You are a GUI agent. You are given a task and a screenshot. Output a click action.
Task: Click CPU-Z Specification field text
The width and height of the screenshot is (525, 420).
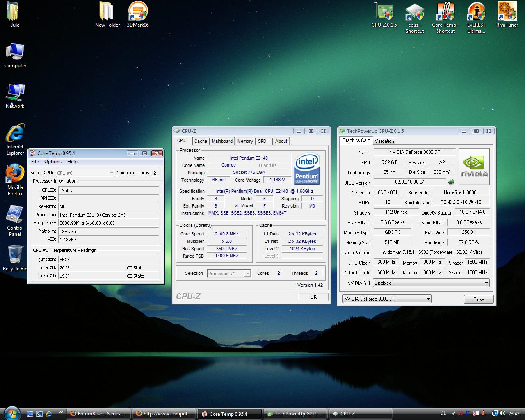pyautogui.click(x=265, y=191)
